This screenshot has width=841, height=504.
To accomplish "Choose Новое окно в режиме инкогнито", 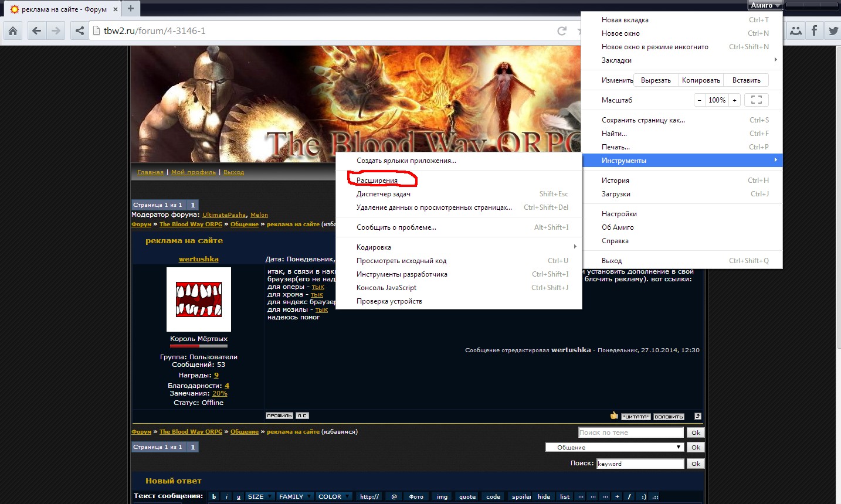I will (681, 47).
